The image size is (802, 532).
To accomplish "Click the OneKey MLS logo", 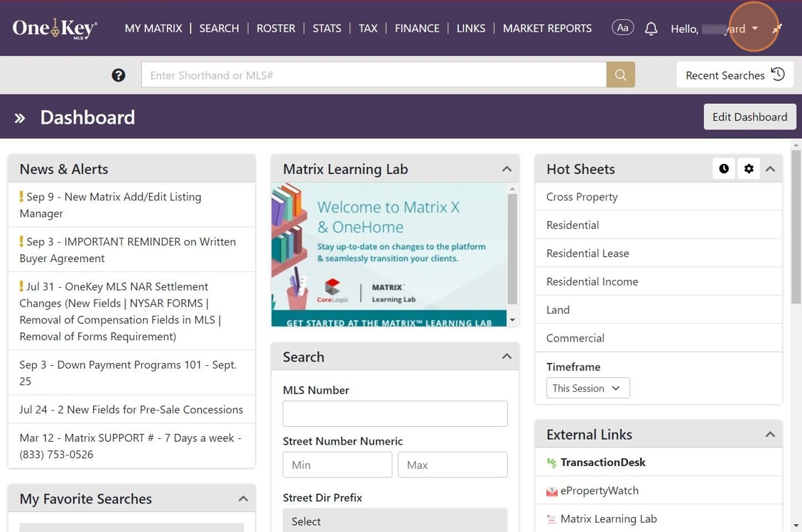I will pyautogui.click(x=54, y=29).
